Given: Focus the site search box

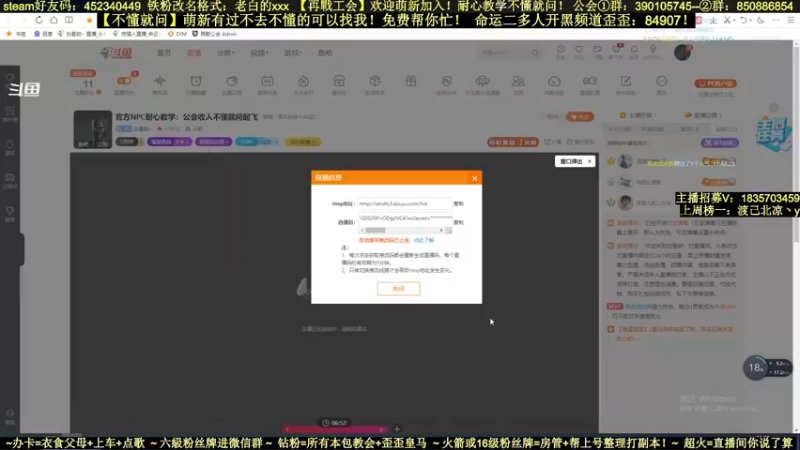Looking at the screenshot, I should [x=504, y=53].
